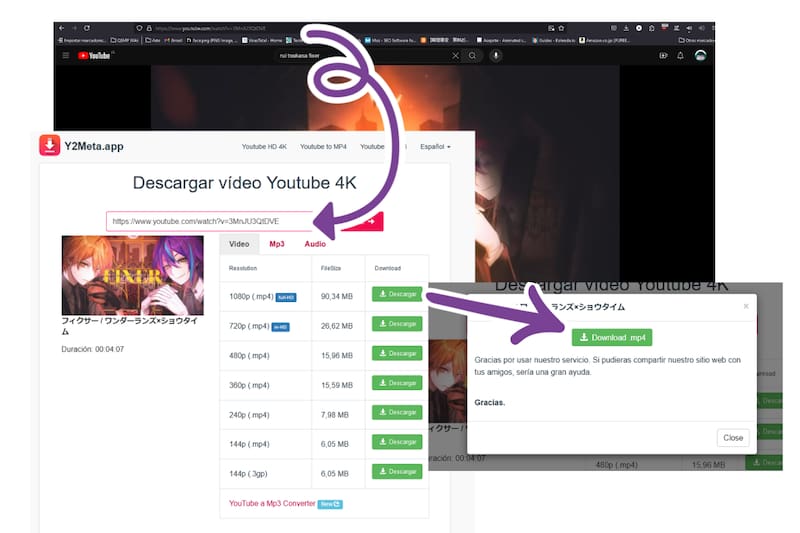The image size is (800, 533).
Task: Reload the page with the browser refresh icon
Action: tap(87, 28)
